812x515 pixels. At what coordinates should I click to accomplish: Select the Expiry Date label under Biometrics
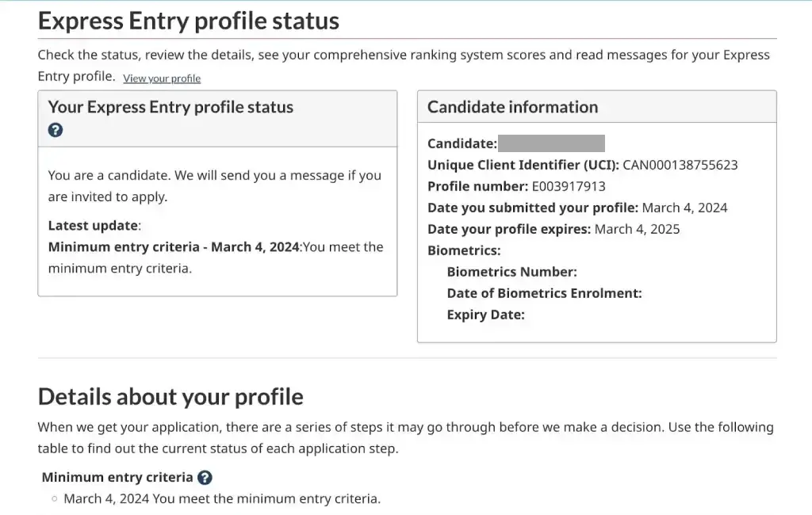[486, 314]
